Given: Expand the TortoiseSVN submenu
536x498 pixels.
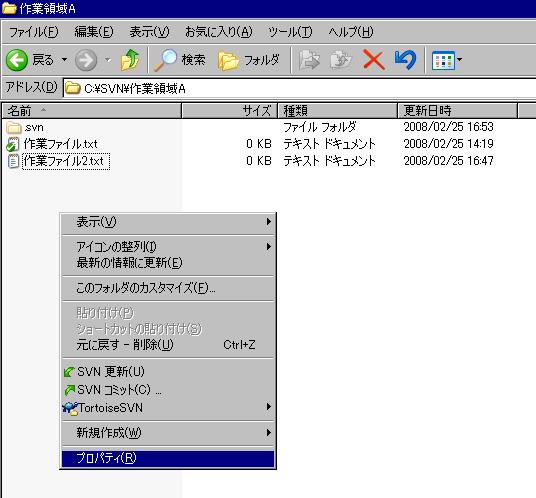Looking at the screenshot, I should 168,407.
